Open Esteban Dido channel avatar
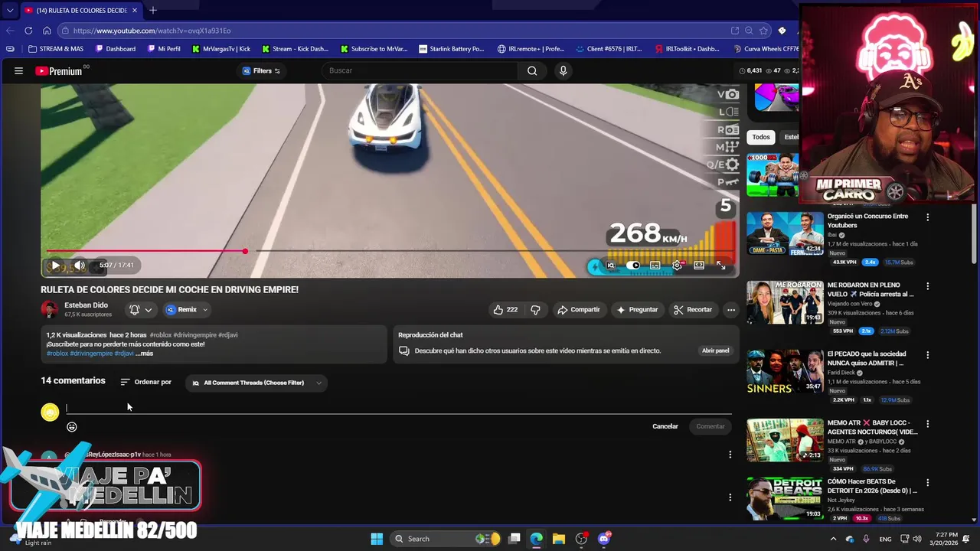This screenshot has height=551, width=980. [50, 310]
